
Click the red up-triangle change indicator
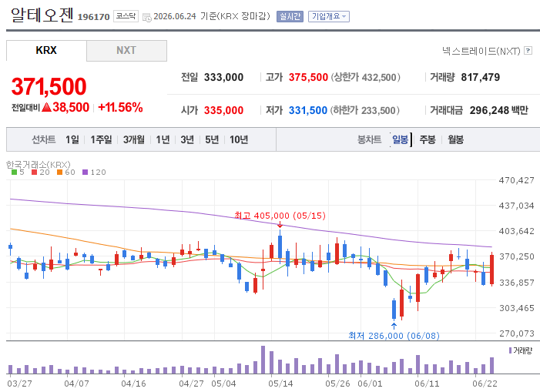coord(46,107)
